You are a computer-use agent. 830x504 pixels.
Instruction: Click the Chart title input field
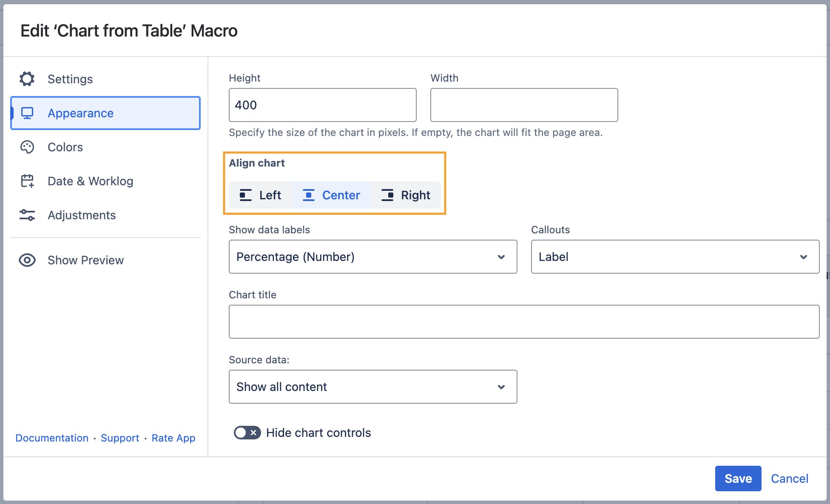(x=523, y=322)
